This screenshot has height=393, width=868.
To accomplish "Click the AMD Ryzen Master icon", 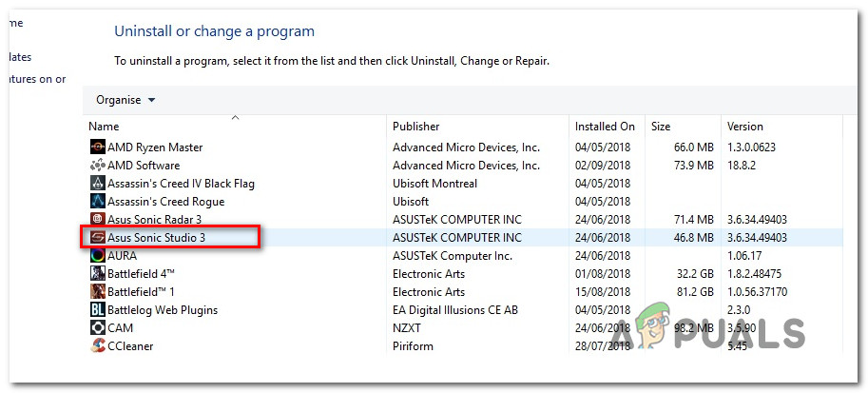I will pyautogui.click(x=97, y=147).
